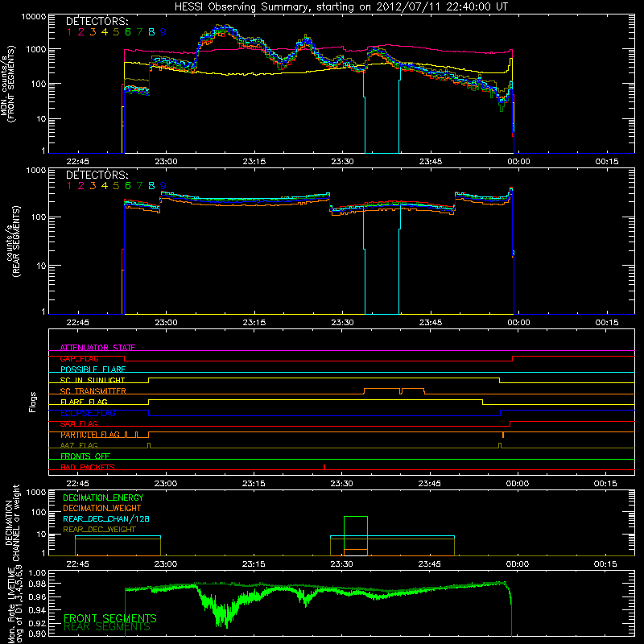Click 10000 tick on front segments axis
The height and width of the screenshot is (644, 644).
point(34,17)
